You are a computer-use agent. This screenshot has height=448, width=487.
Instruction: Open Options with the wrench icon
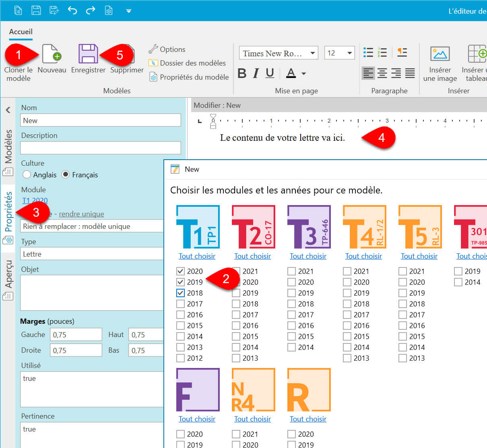click(167, 49)
